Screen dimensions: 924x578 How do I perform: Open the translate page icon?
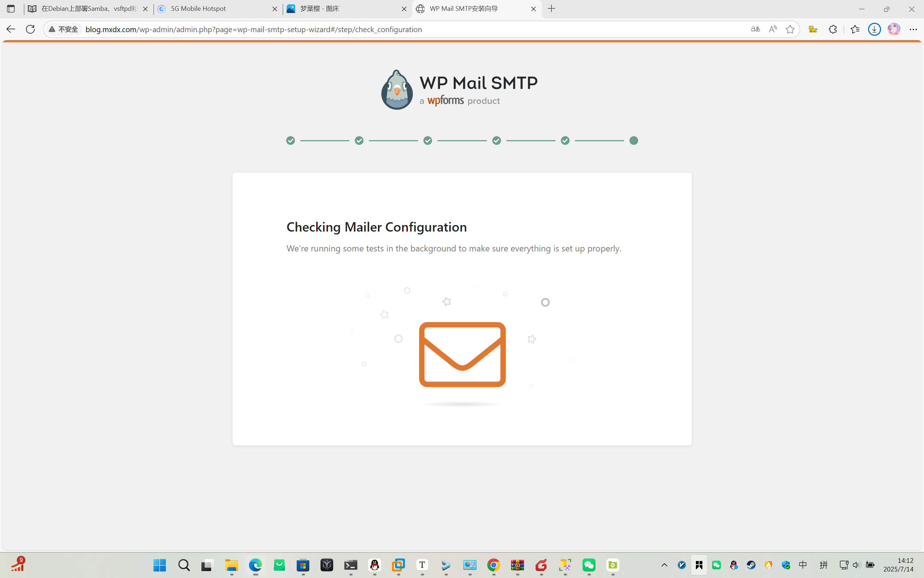(755, 29)
